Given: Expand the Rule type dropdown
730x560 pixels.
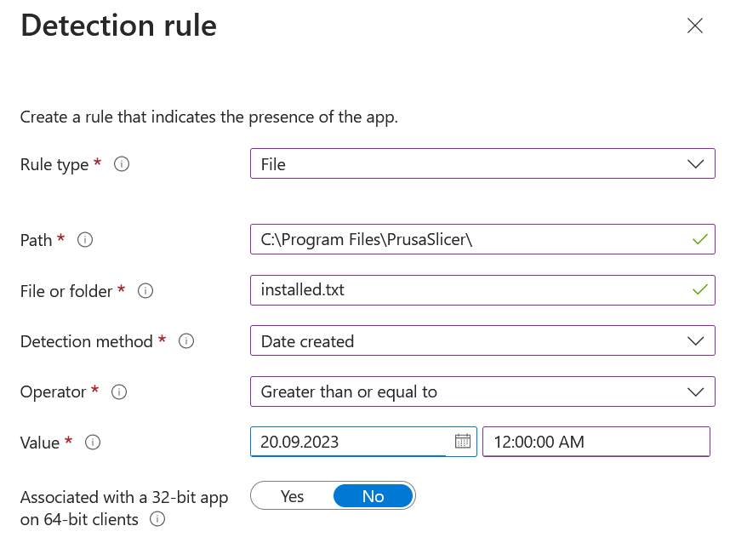Looking at the screenshot, I should point(695,163).
